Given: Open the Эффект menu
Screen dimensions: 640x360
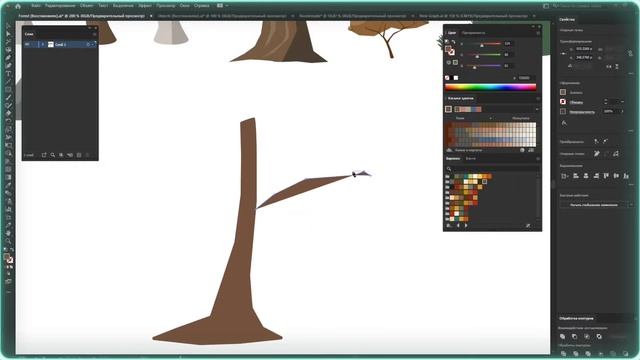Looking at the screenshot, I should point(145,6).
